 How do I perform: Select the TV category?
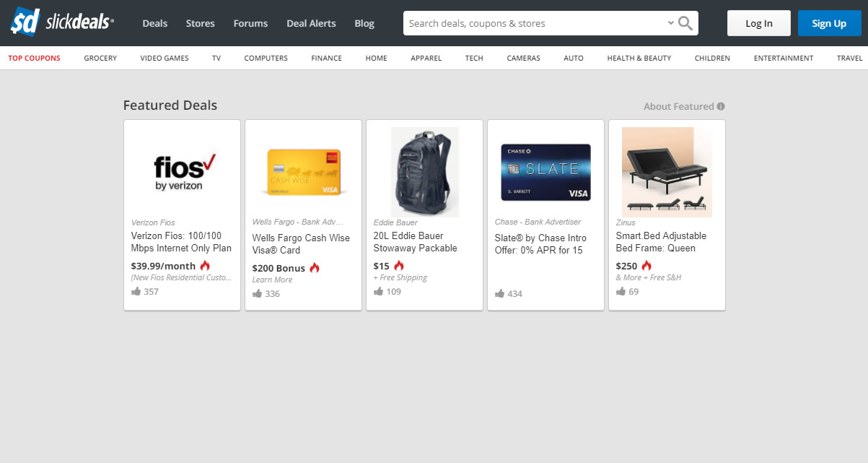click(216, 58)
